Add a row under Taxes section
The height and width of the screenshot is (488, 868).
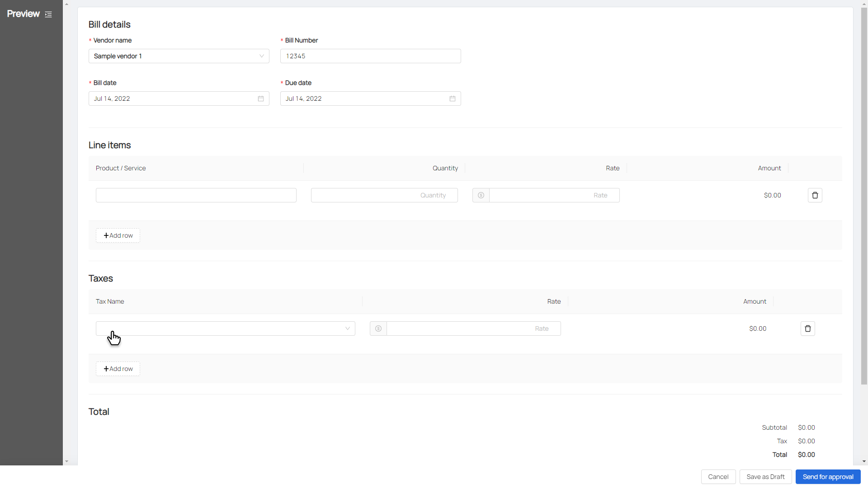tap(118, 369)
